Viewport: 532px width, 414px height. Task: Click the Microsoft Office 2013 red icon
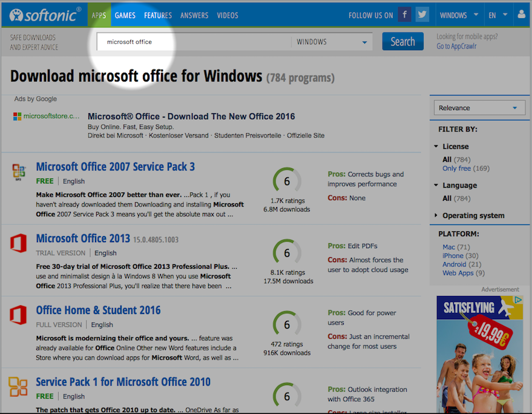[18, 243]
